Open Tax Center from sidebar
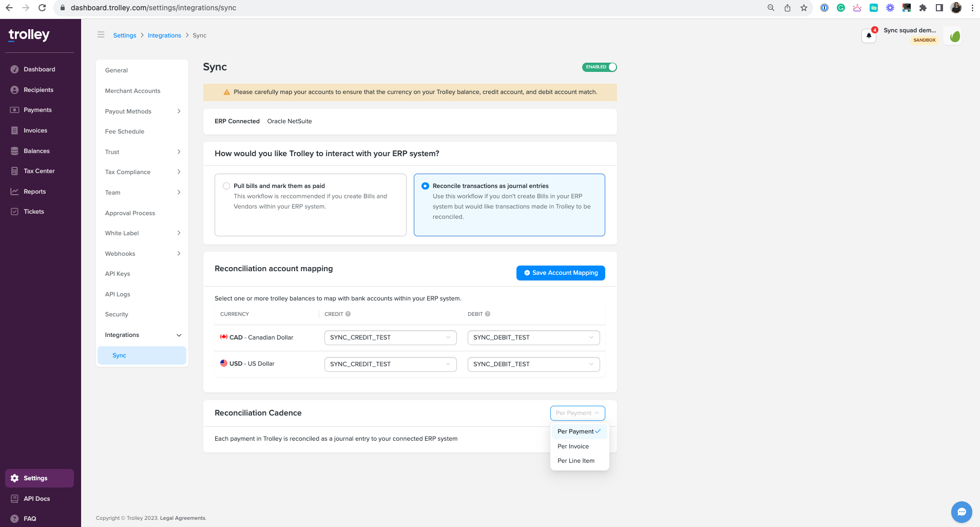Image resolution: width=980 pixels, height=527 pixels. (39, 171)
